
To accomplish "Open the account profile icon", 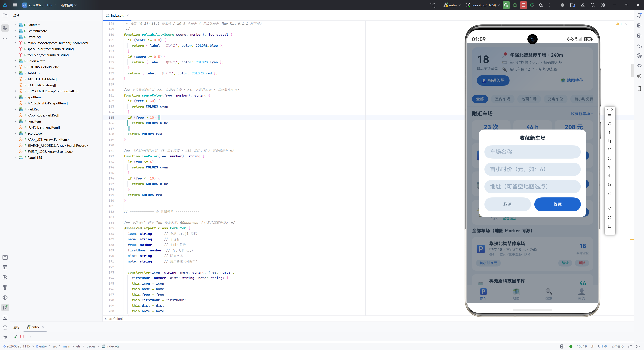I will 582,5.
